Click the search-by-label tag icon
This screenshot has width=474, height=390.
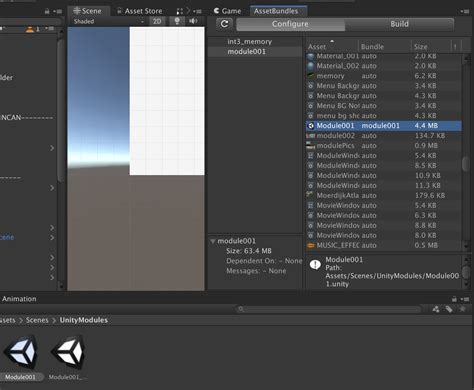click(449, 309)
